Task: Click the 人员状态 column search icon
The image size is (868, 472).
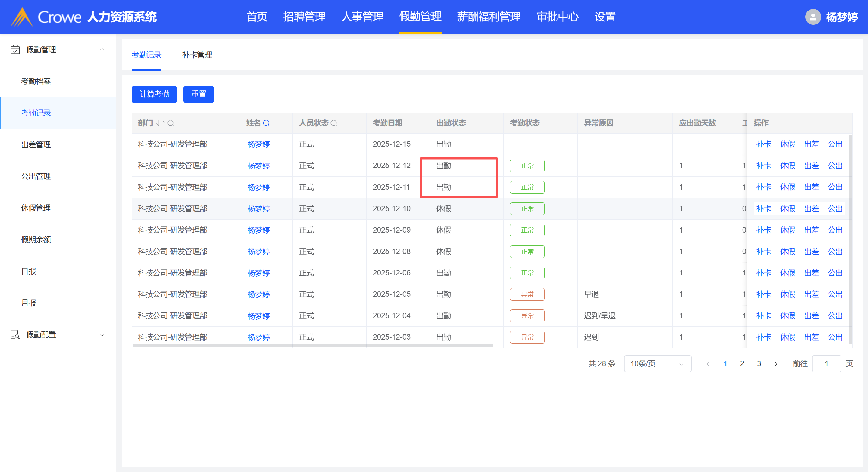Action: [x=333, y=123]
